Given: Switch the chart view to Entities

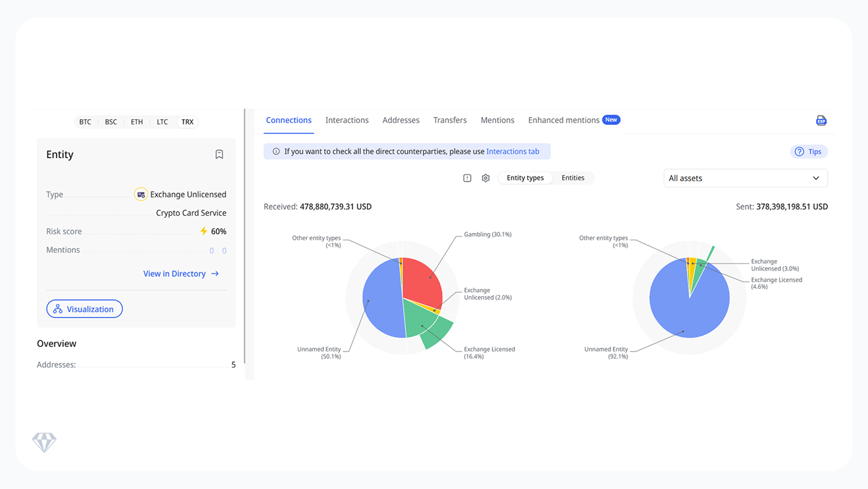Looking at the screenshot, I should [573, 178].
